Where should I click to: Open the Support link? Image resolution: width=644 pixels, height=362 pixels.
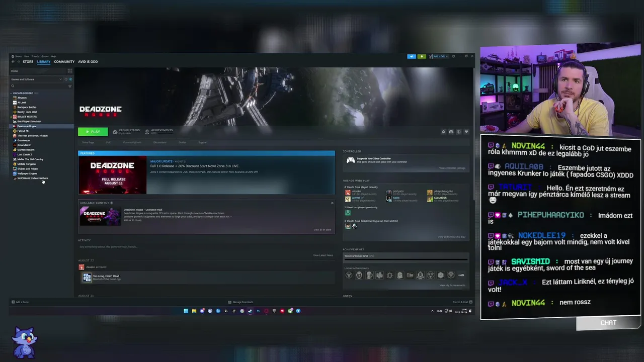click(203, 142)
